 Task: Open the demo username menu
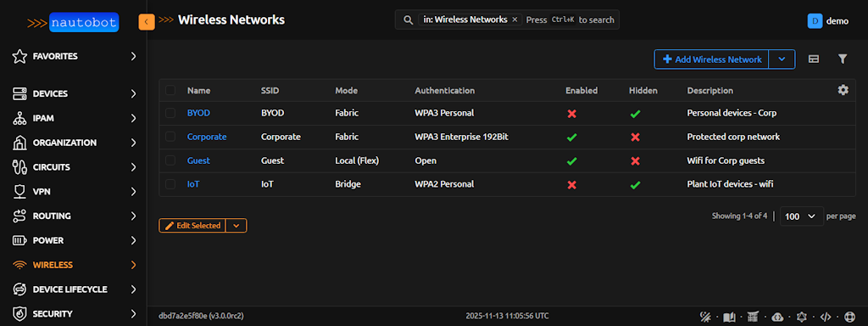[837, 21]
